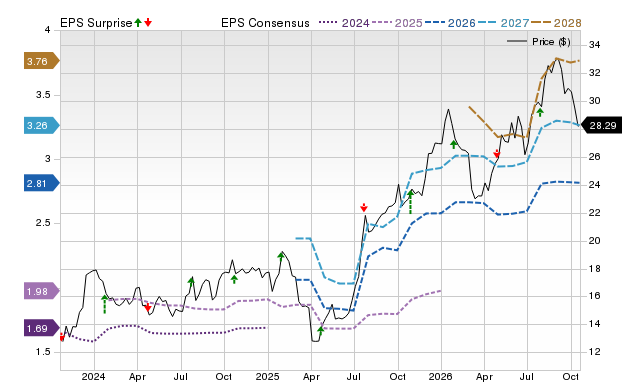Click the 2024 x-axis label
The height and width of the screenshot is (382, 640).
(93, 376)
